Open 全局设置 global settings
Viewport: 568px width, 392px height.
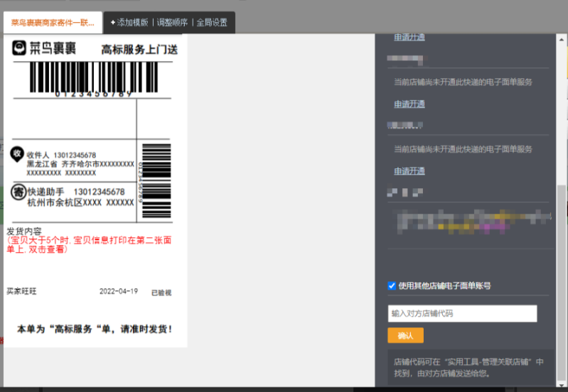click(212, 23)
